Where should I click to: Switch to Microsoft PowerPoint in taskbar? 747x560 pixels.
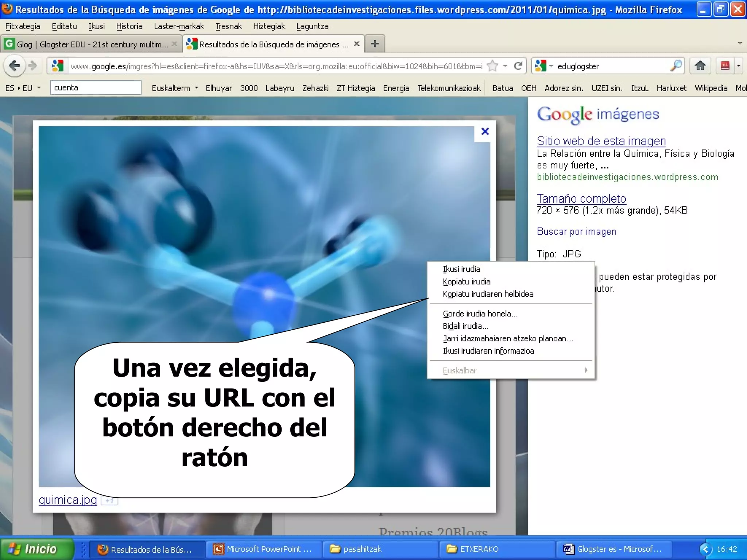coord(263,549)
